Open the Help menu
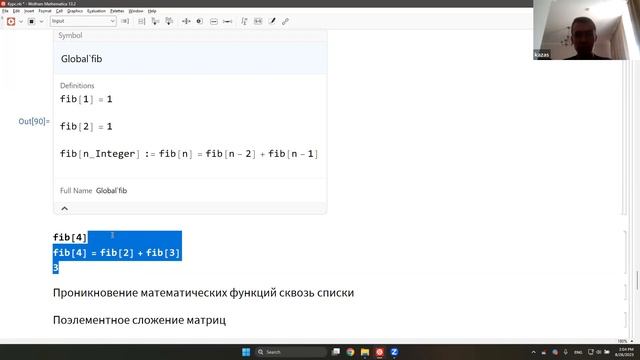 tap(152, 11)
